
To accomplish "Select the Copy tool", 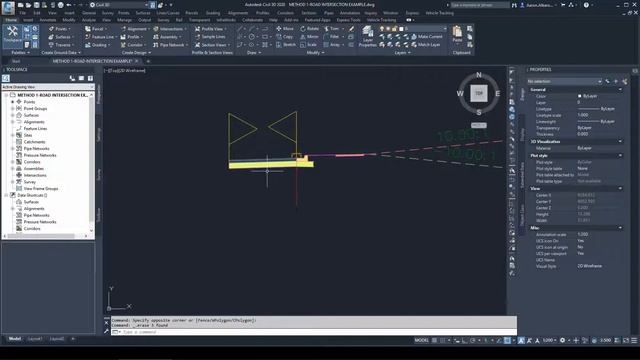I will [x=284, y=37].
